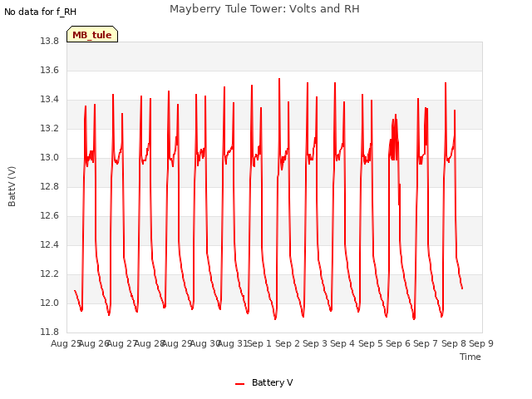
Task: Click the Aug 28 x-axis date label
Action: pos(150,343)
